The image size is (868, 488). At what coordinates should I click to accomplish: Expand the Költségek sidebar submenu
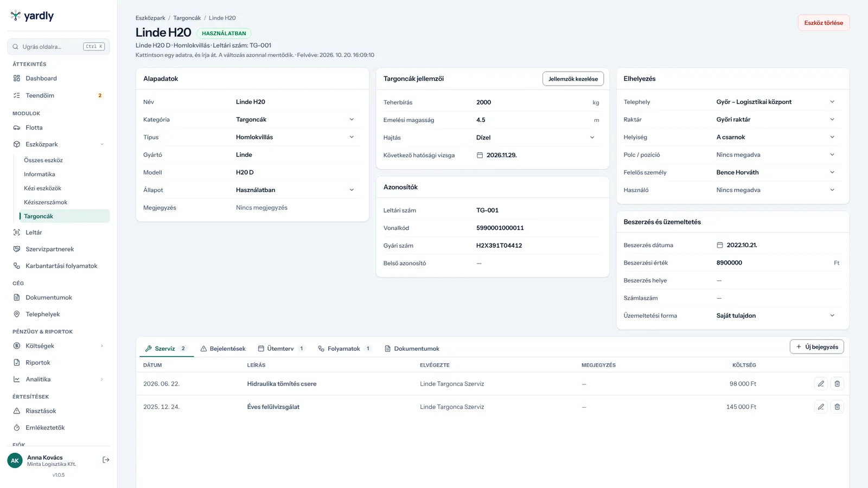pos(102,346)
